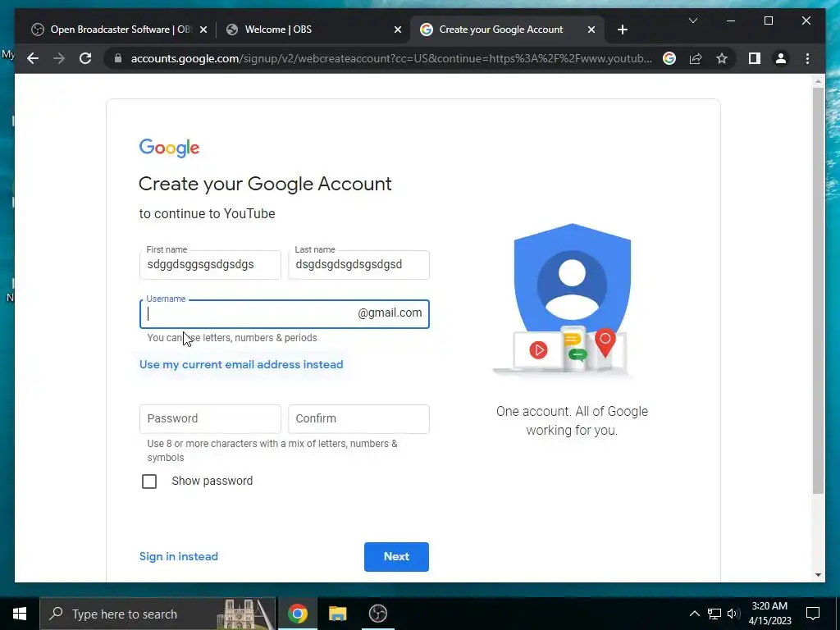Open the Chrome side panel
This screenshot has width=840, height=630.
point(755,58)
